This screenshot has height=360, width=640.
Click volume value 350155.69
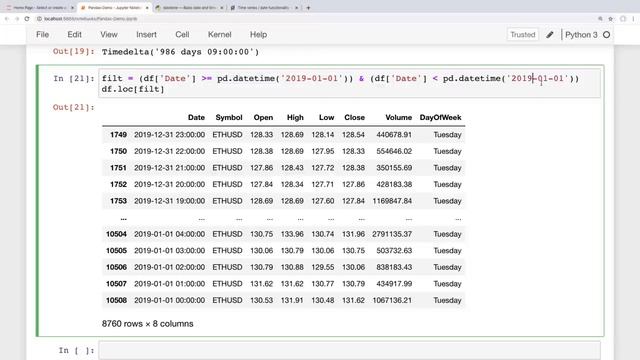click(394, 168)
